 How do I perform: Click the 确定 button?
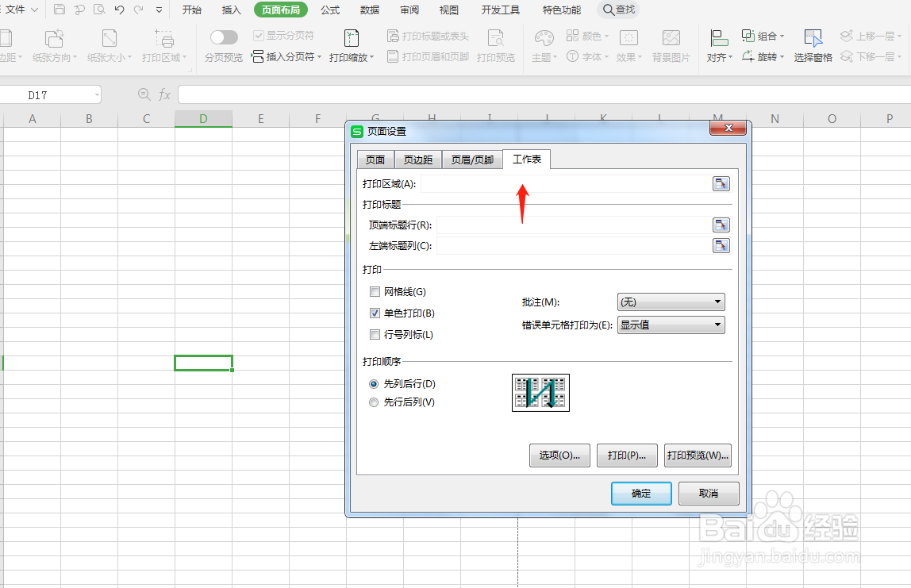coord(640,493)
